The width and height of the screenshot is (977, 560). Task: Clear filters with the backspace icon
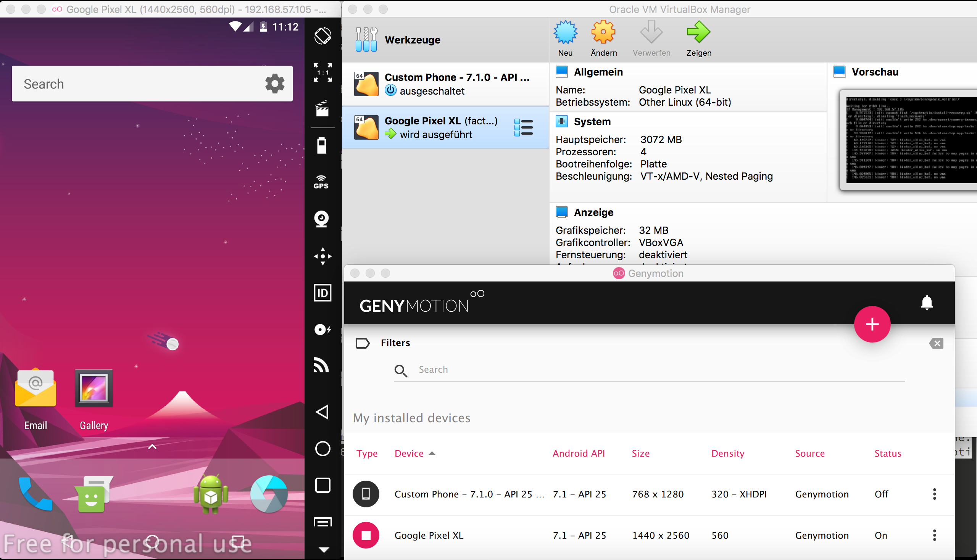[x=936, y=343]
